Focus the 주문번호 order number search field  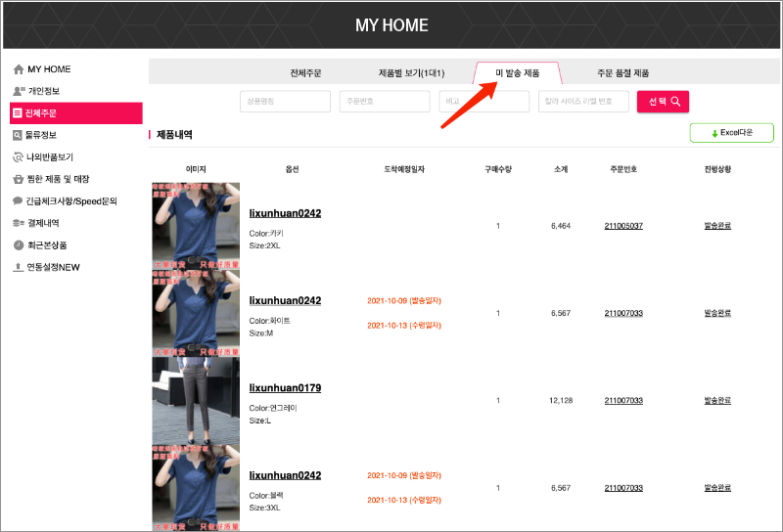point(385,102)
